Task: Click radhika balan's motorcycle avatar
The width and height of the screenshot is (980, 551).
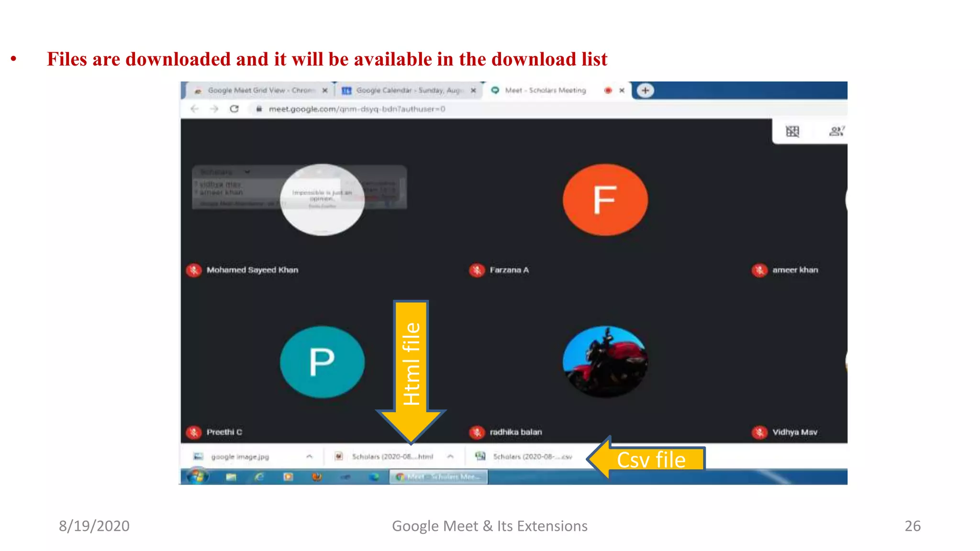Action: [605, 362]
